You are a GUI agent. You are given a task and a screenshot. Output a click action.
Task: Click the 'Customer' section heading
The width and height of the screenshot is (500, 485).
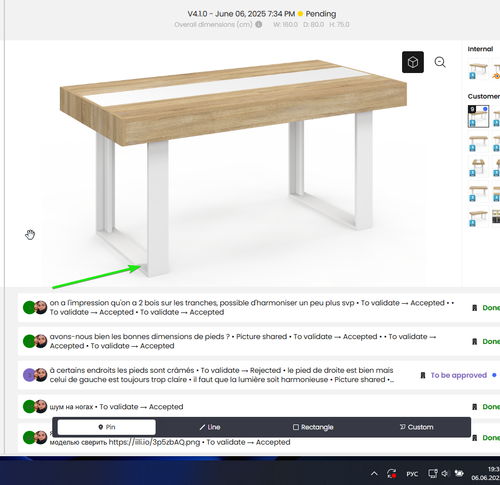pos(484,96)
